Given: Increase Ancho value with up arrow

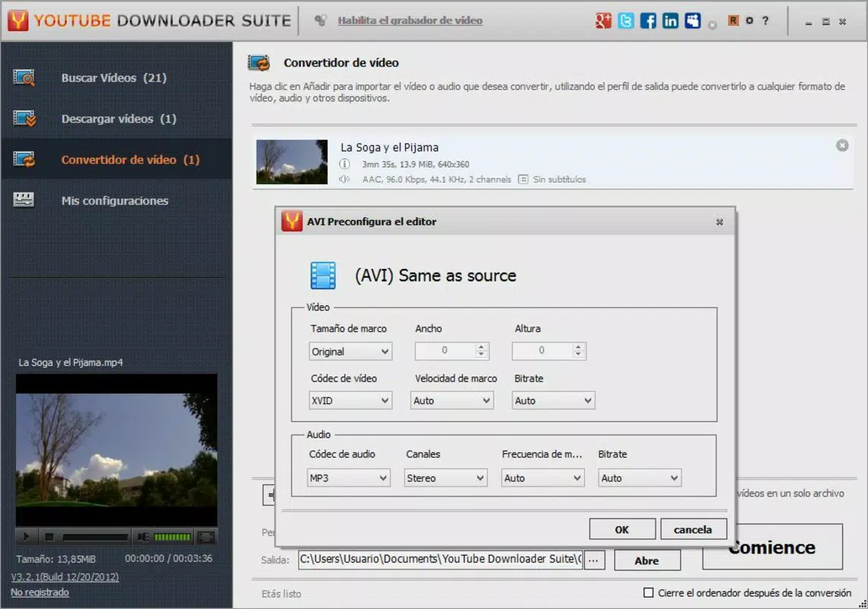Looking at the screenshot, I should click(x=481, y=346).
